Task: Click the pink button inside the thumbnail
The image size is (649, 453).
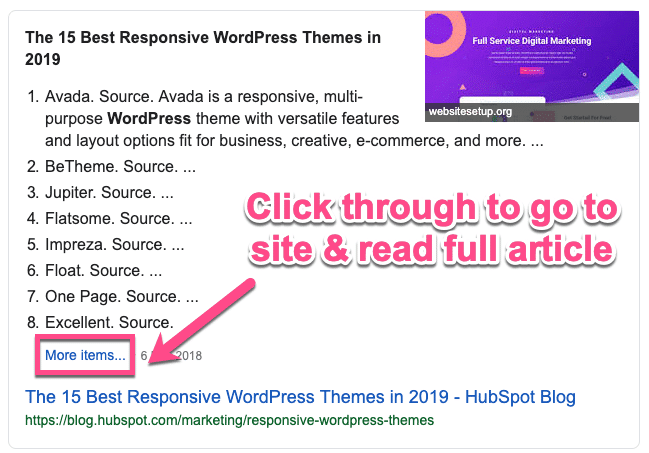Action: (532, 71)
